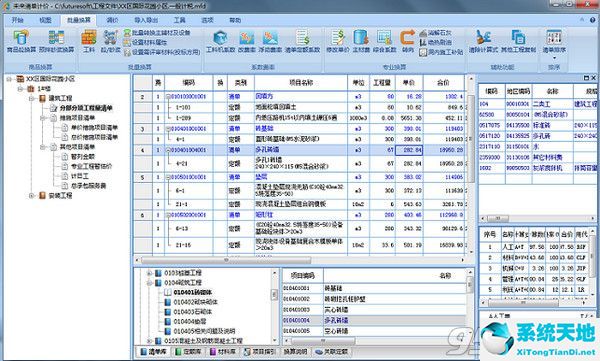Select 分部分项工程量清单 in project tree

click(x=86, y=108)
